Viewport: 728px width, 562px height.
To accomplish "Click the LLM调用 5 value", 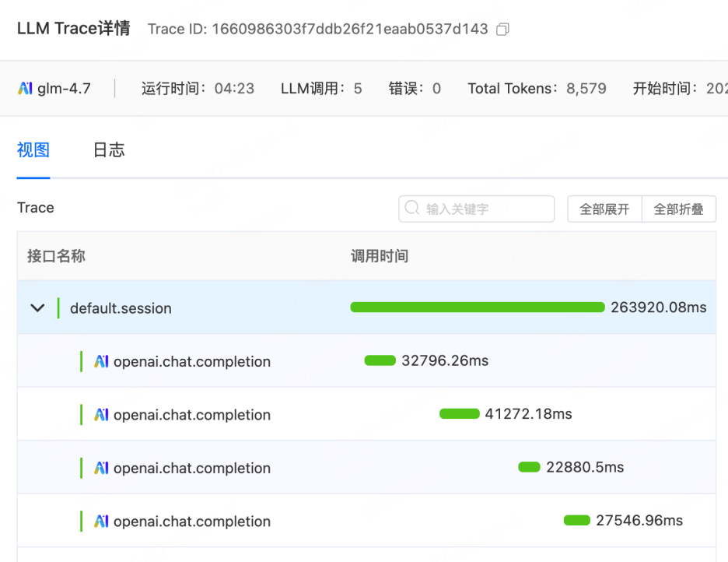I will 358,88.
